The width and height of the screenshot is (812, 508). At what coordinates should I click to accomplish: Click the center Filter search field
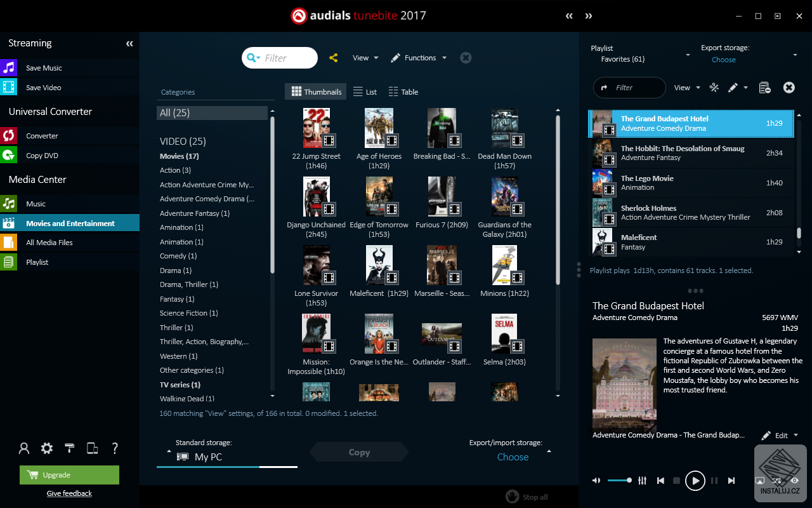(x=280, y=58)
